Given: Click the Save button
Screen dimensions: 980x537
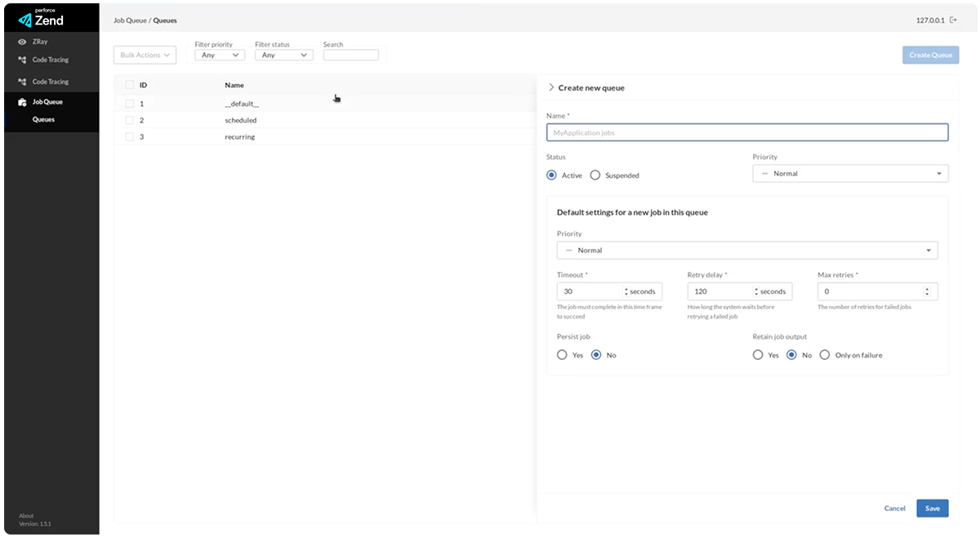Looking at the screenshot, I should point(932,508).
